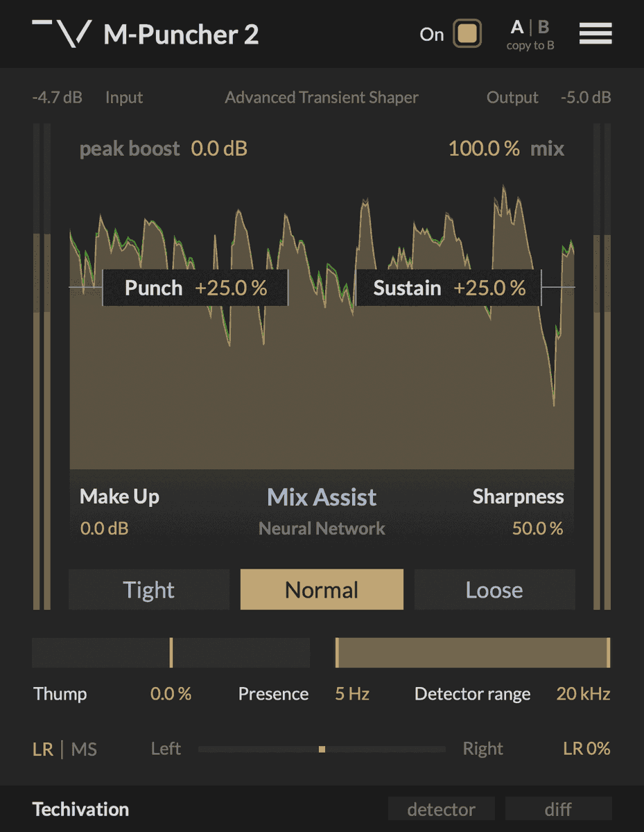Click the Sharpness 50.0 % value

[x=537, y=528]
